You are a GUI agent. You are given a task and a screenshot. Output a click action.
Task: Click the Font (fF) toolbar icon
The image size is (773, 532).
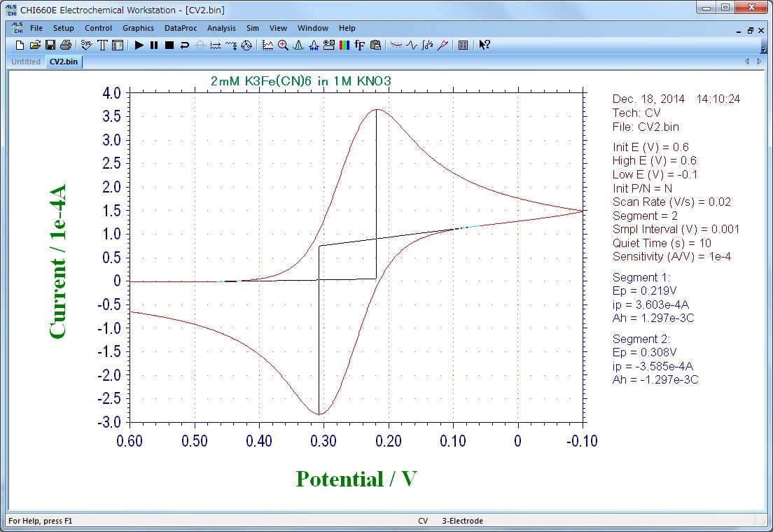360,45
